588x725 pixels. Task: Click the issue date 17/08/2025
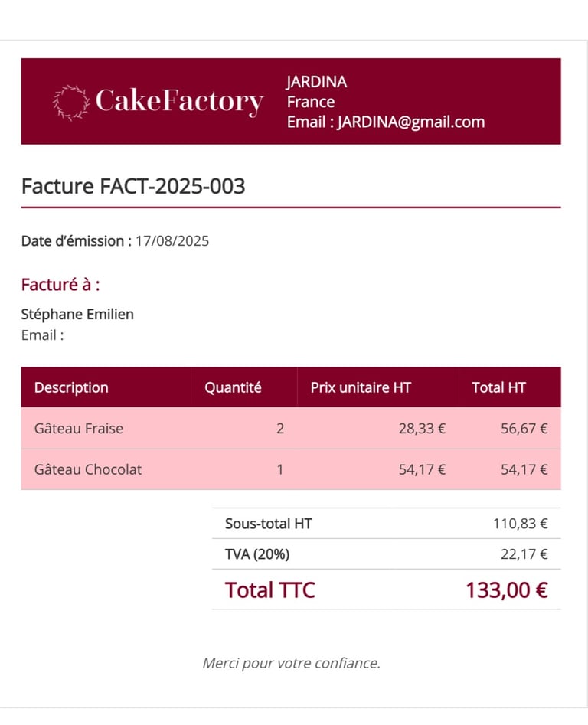(x=172, y=241)
